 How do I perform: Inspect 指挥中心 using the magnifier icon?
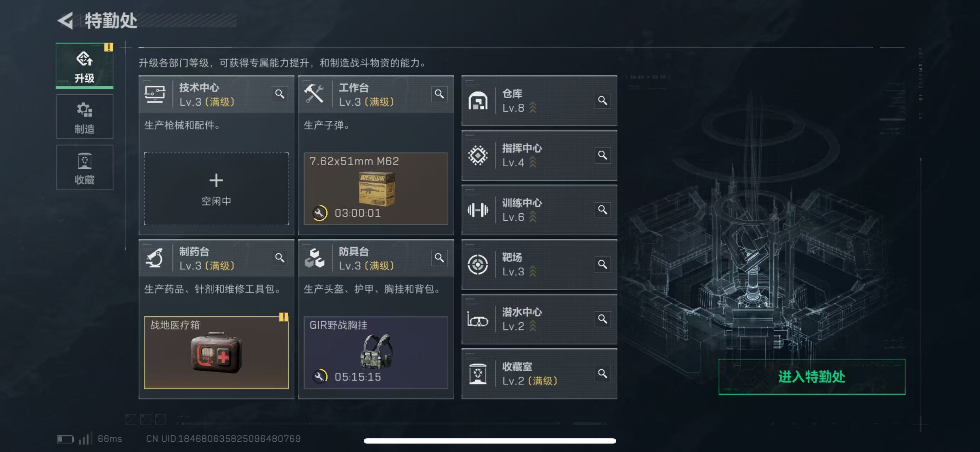pyautogui.click(x=602, y=155)
